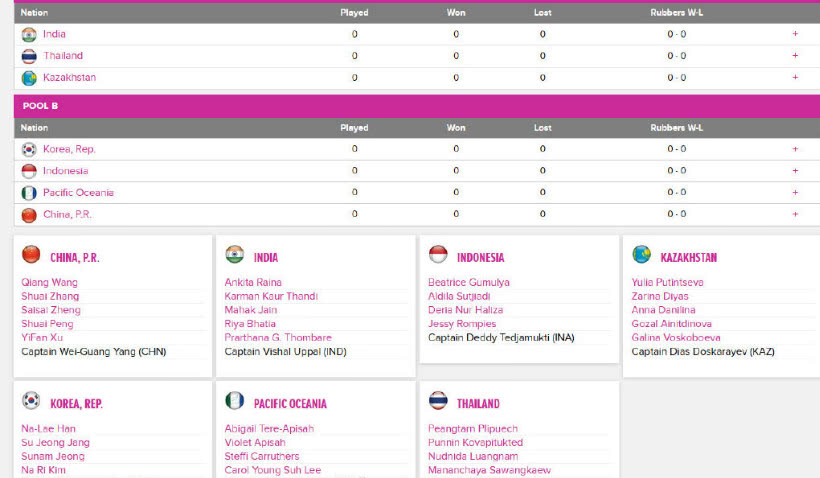Expand the India row with plus sign
This screenshot has height=478, width=820.
(x=795, y=33)
